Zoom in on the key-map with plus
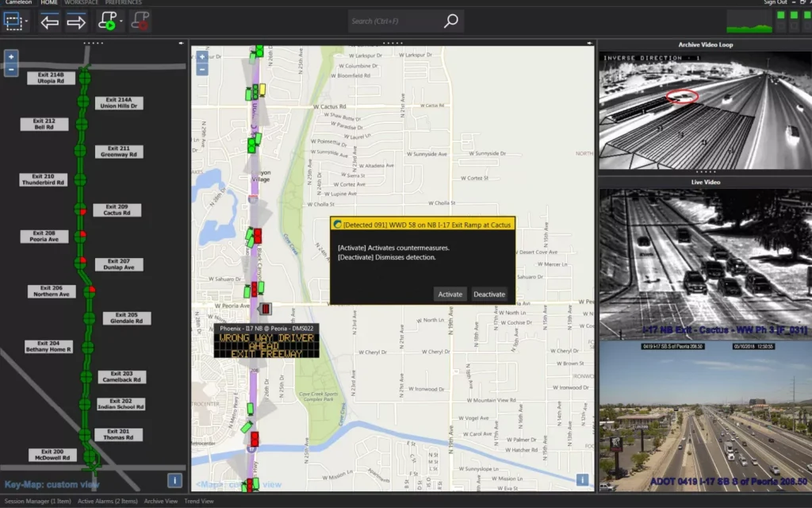 11,57
